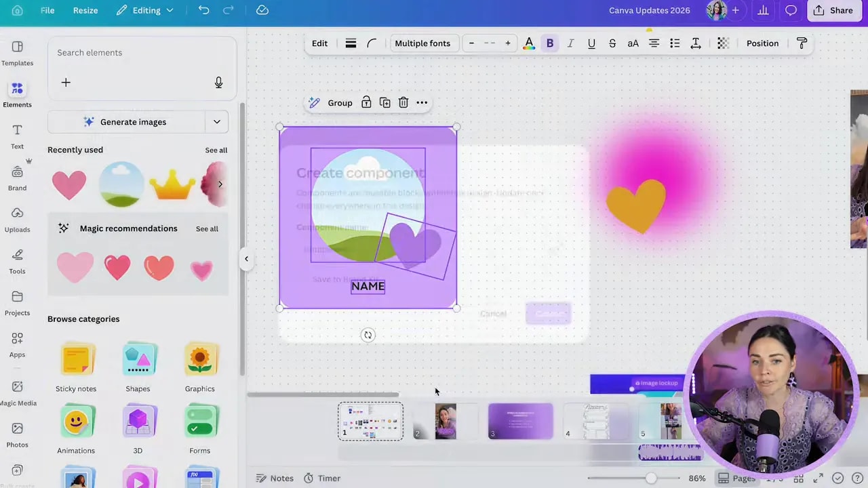Open the 3D category
The image size is (868, 488).
tap(138, 430)
